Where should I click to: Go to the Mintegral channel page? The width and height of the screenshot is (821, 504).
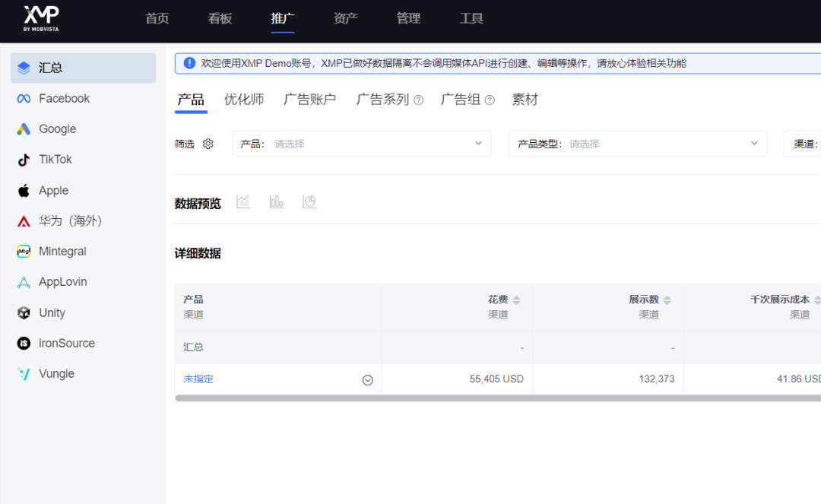pos(62,251)
